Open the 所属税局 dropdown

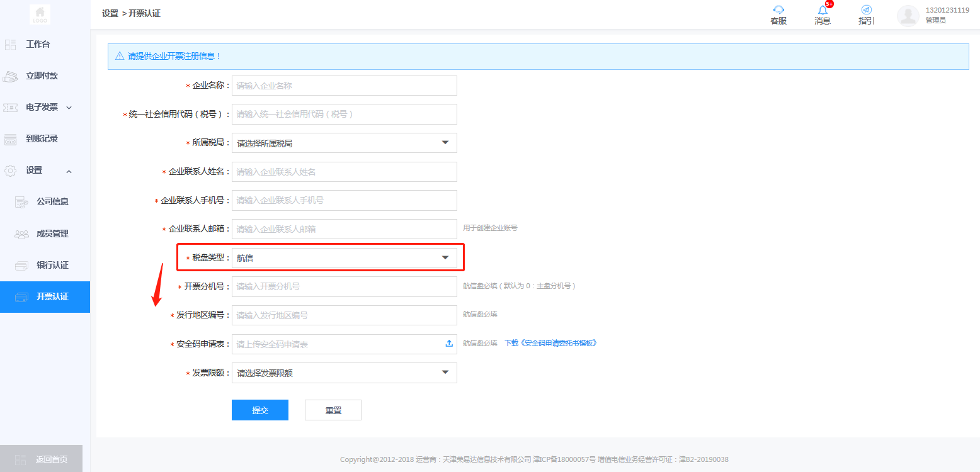pyautogui.click(x=344, y=143)
